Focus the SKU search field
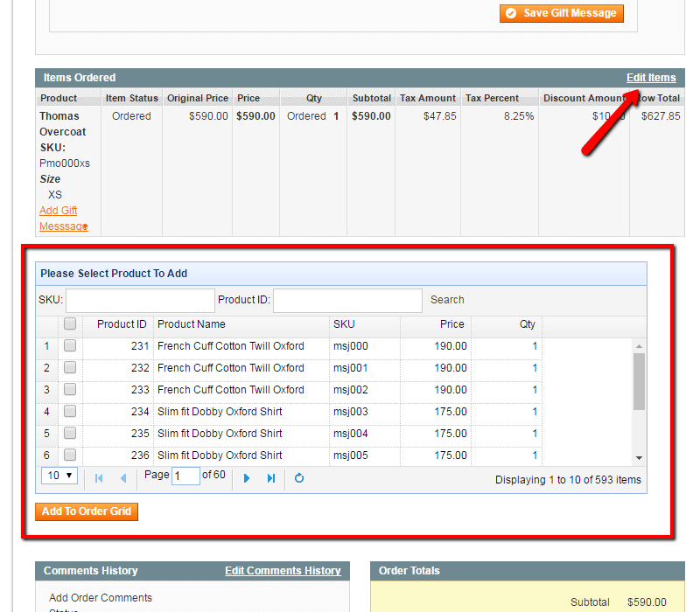The height and width of the screenshot is (612, 700). click(140, 301)
